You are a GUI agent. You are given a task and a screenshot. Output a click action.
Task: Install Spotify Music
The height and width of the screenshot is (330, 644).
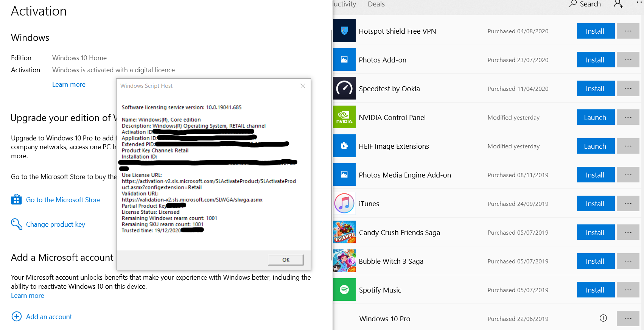coord(596,290)
